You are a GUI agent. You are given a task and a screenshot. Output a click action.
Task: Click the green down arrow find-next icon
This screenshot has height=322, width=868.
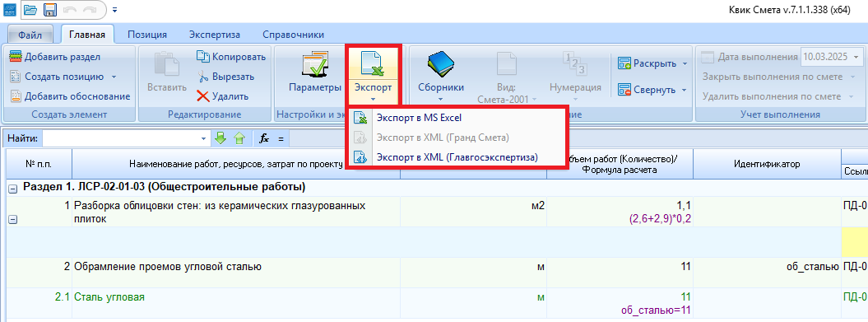point(220,138)
